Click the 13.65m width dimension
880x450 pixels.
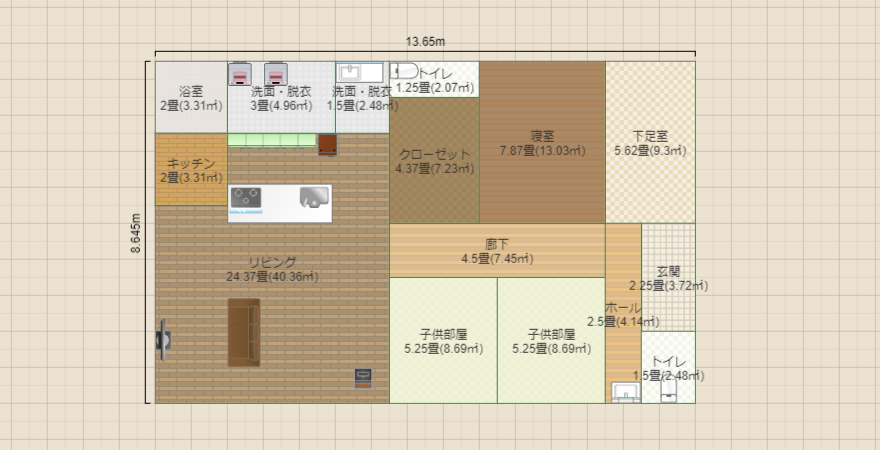pos(425,42)
